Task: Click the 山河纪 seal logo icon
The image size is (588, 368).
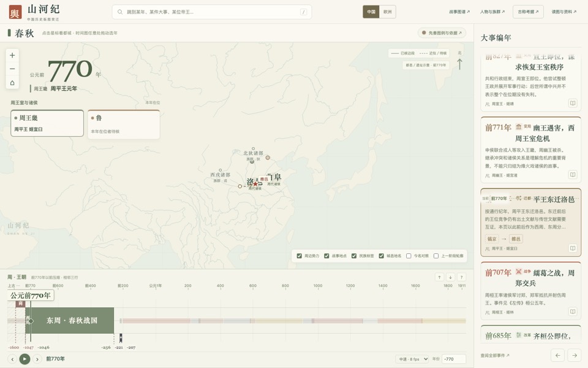Action: click(15, 12)
